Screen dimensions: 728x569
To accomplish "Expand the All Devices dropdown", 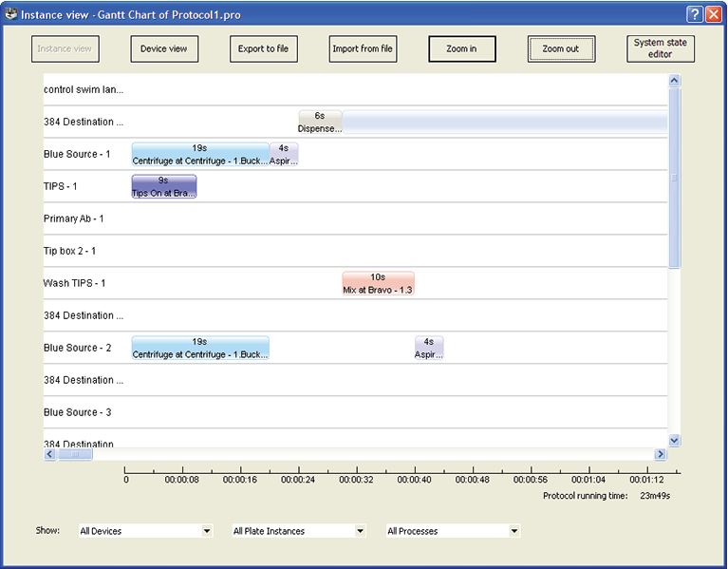I will click(207, 531).
